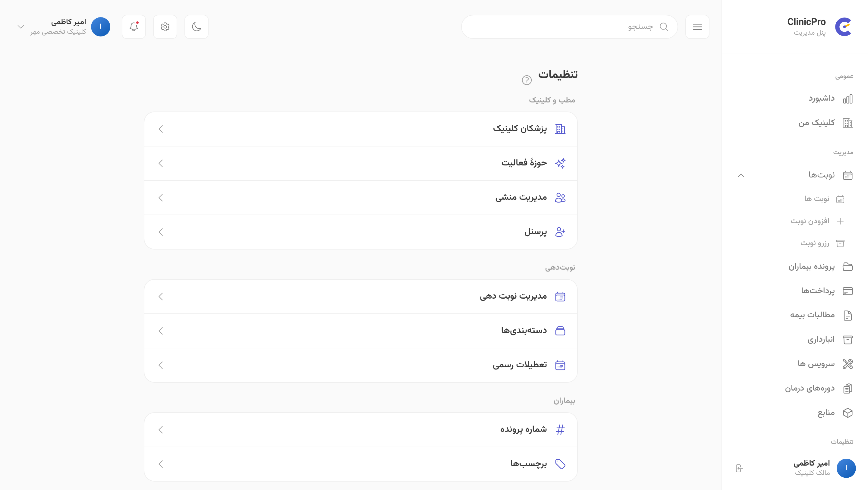Viewport: 868px width, 490px height.
Task: Open the مدیریت نوبت دهی settings row
Action: coord(360,297)
